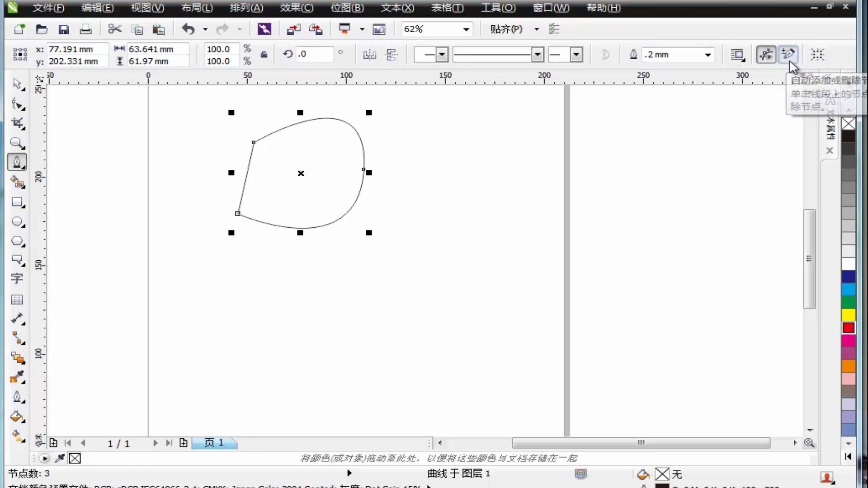Screen dimensions: 868x488
Task: Open the end arrowhead dropdown
Action: pos(576,55)
